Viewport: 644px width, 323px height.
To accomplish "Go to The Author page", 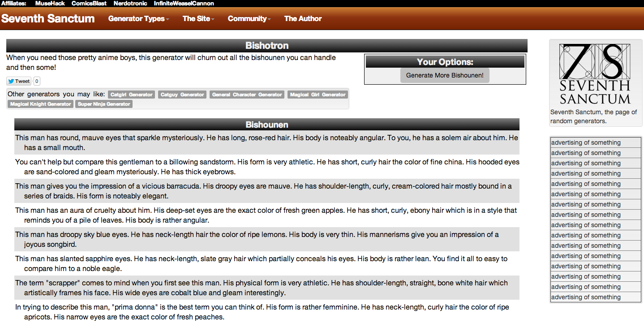I will 303,19.
